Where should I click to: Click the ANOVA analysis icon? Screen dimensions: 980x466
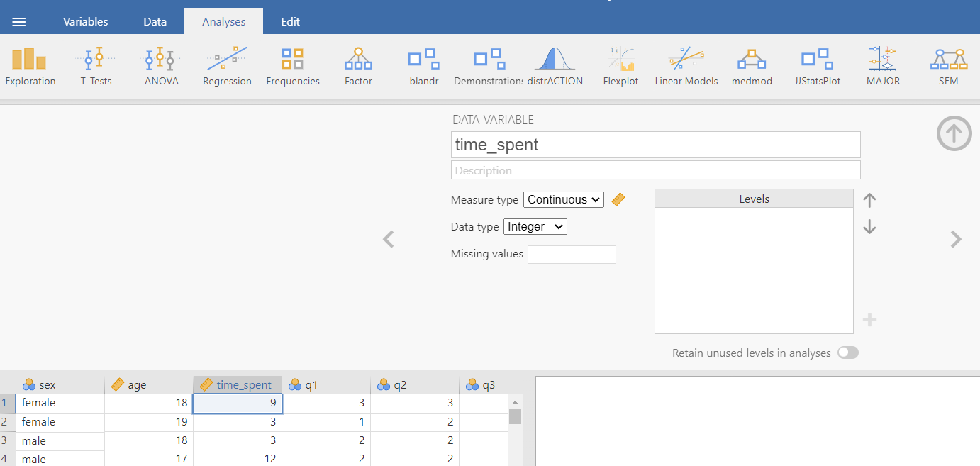[162, 67]
